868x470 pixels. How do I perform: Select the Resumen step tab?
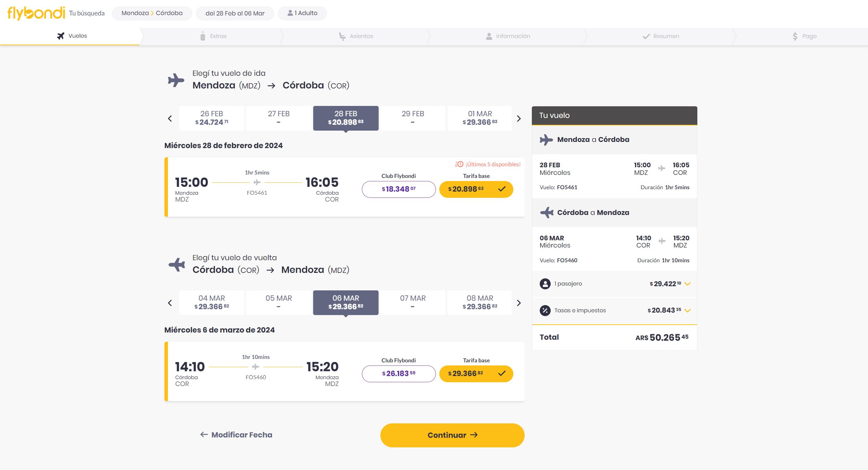pyautogui.click(x=660, y=36)
